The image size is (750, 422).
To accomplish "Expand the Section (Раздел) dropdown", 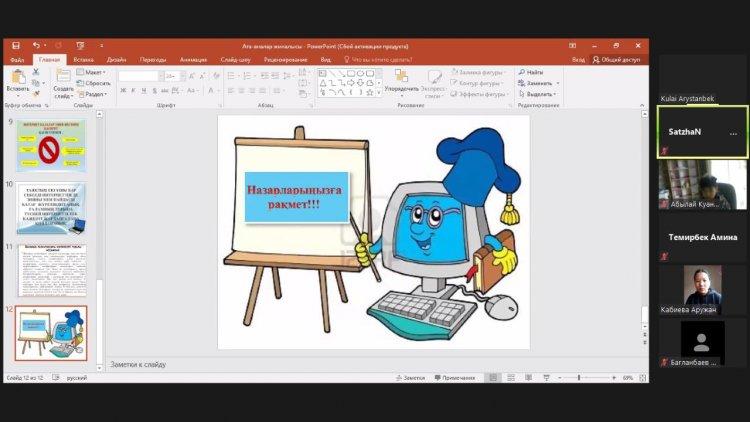I will [x=93, y=94].
